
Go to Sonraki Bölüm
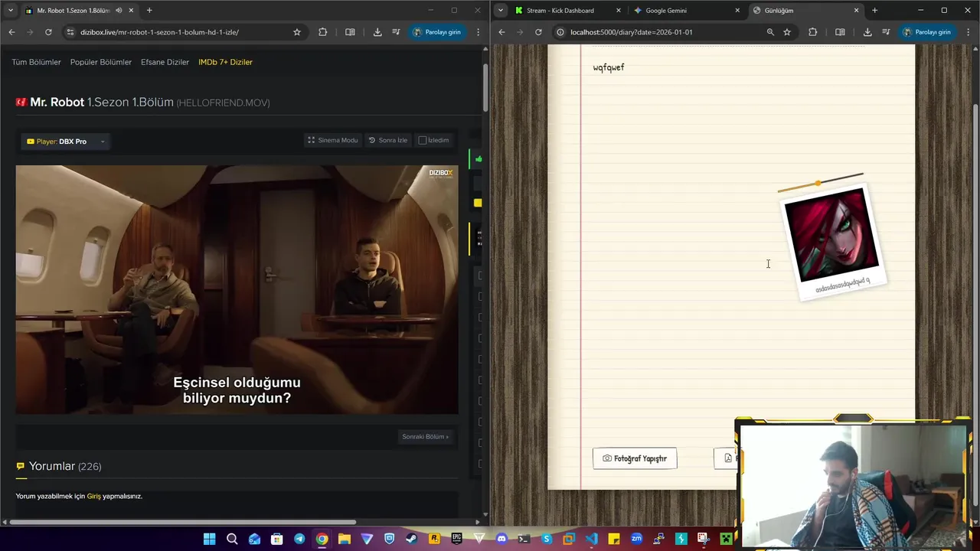(x=425, y=436)
